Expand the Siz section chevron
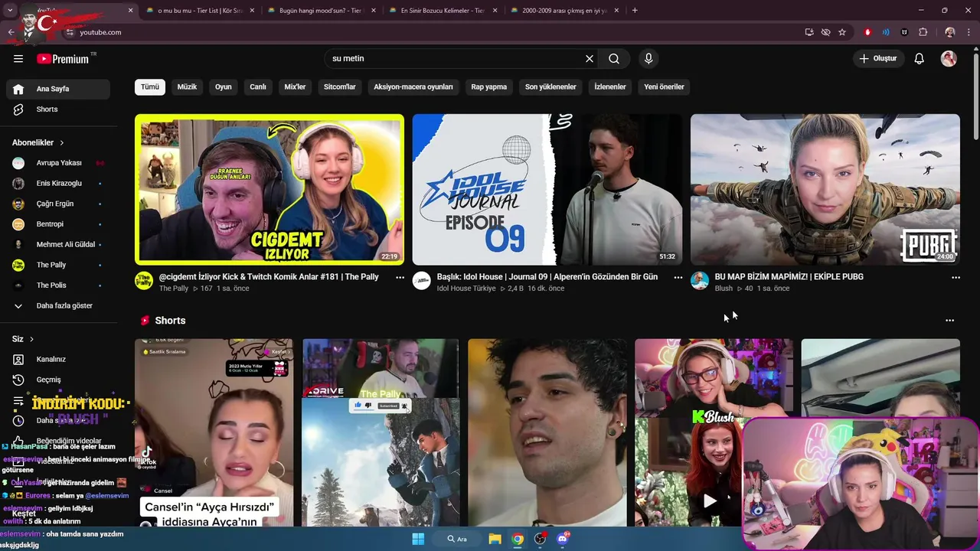This screenshot has width=980, height=551. tap(31, 339)
